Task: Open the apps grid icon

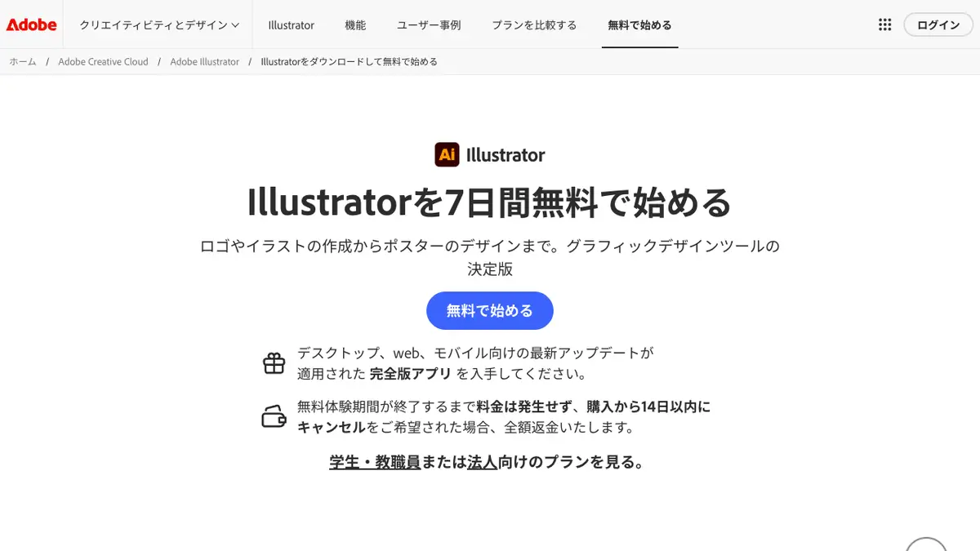Action: 884,25
